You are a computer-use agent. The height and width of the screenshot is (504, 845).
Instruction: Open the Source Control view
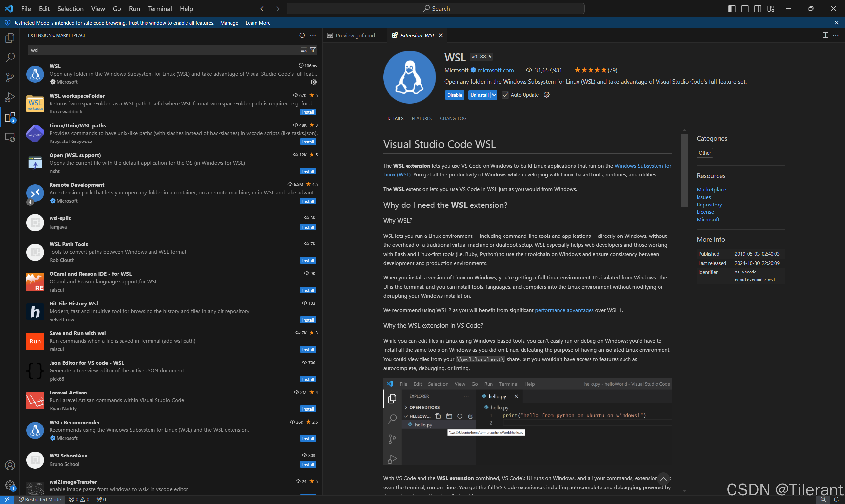coord(10,78)
